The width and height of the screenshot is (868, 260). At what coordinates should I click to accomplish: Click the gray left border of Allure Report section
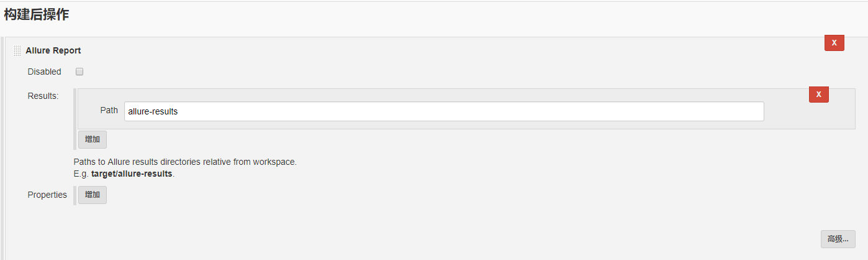coord(2,149)
